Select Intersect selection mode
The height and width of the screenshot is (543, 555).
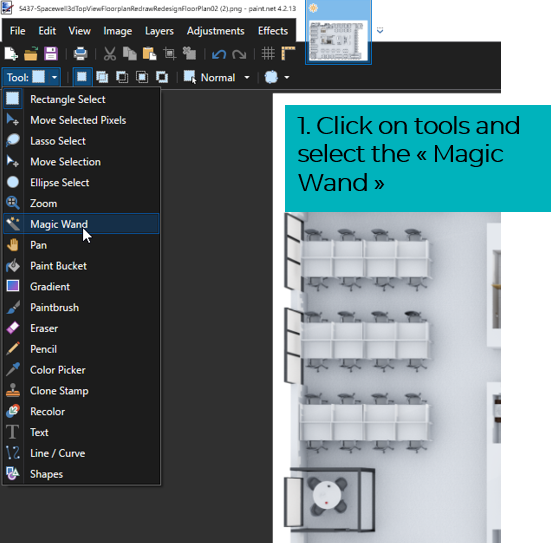coord(142,77)
